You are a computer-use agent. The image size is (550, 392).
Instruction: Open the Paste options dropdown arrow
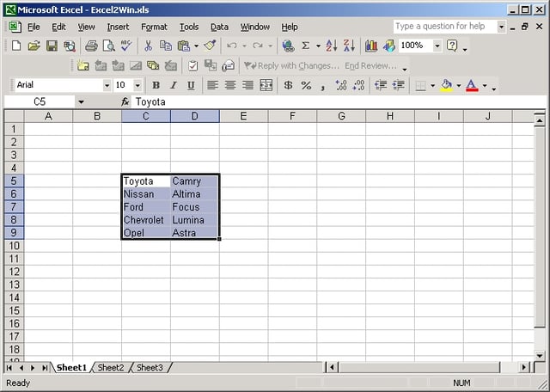[x=196, y=46]
